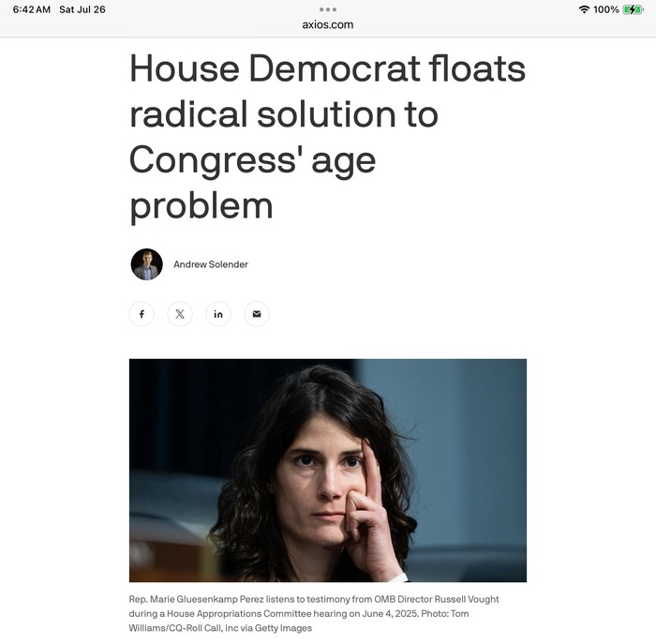
Task: Share article on Facebook
Action: (142, 314)
